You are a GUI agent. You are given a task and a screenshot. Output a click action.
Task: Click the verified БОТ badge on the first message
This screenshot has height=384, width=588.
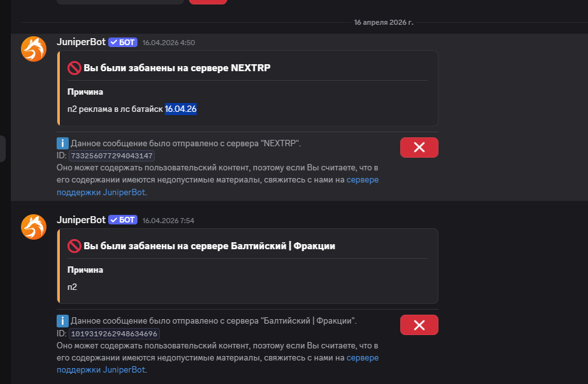click(123, 43)
